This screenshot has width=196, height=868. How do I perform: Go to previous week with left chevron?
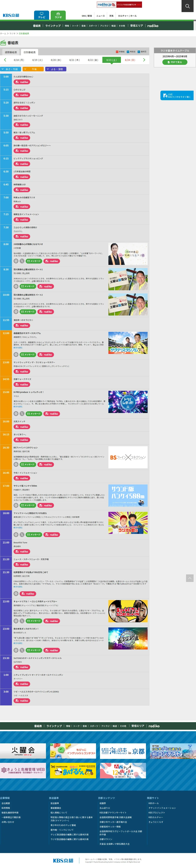click(x=5, y=60)
